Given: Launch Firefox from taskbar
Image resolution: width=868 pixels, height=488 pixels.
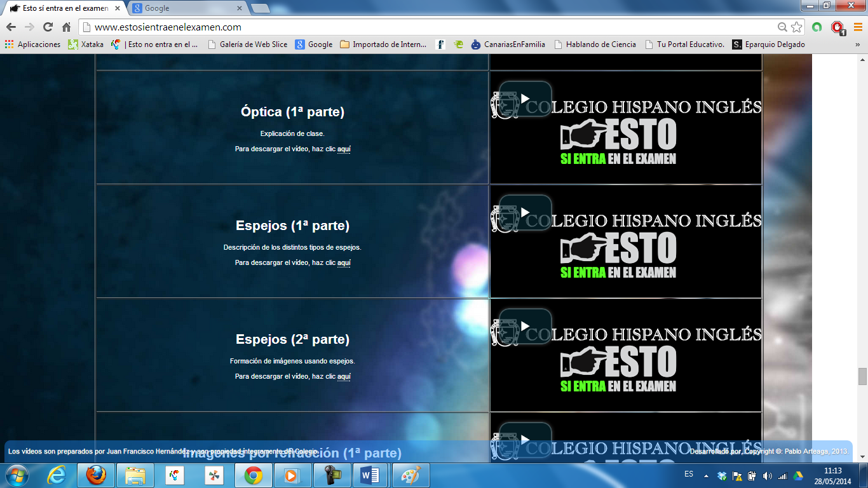Looking at the screenshot, I should [x=96, y=475].
